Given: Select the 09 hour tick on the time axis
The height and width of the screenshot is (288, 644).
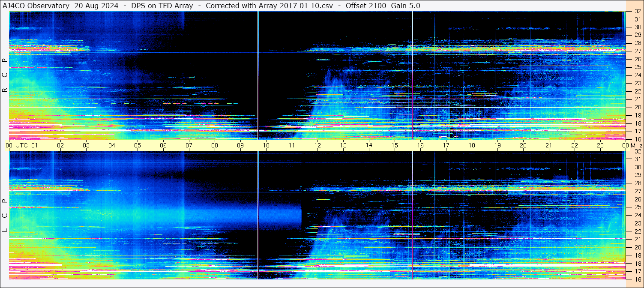Looking at the screenshot, I should click(240, 145).
